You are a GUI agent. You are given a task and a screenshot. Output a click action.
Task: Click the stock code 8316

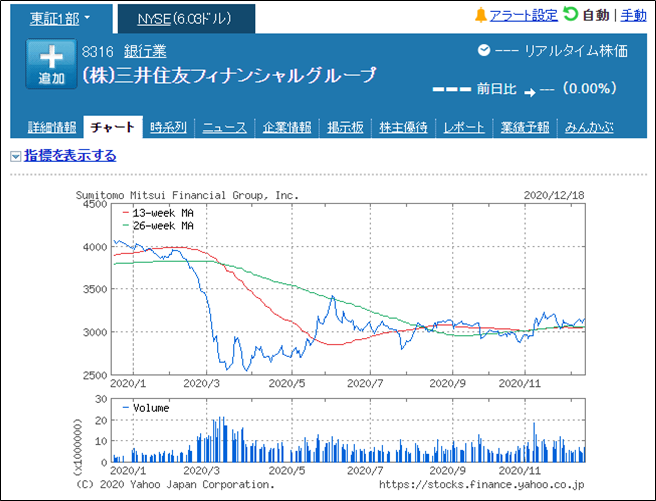click(97, 52)
